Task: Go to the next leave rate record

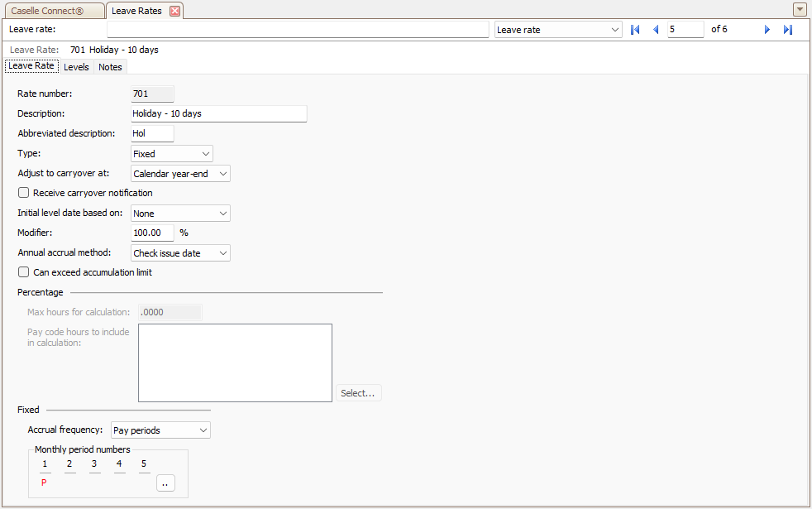Action: coord(767,30)
